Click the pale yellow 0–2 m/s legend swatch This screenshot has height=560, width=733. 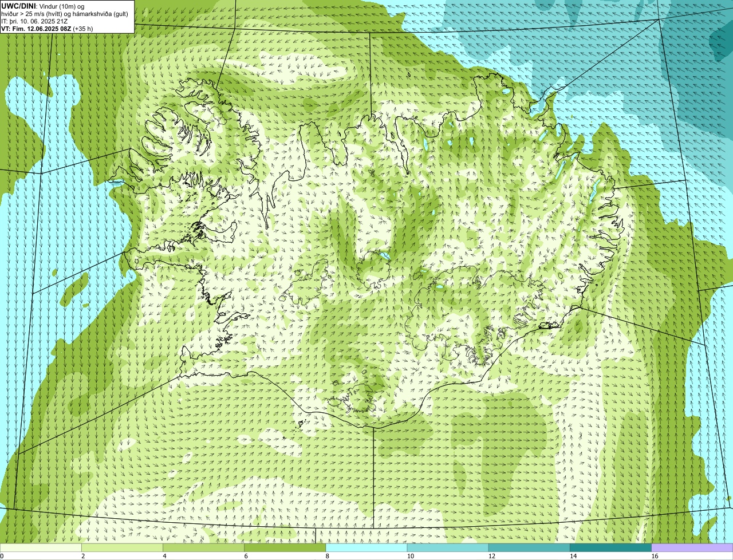(41, 547)
